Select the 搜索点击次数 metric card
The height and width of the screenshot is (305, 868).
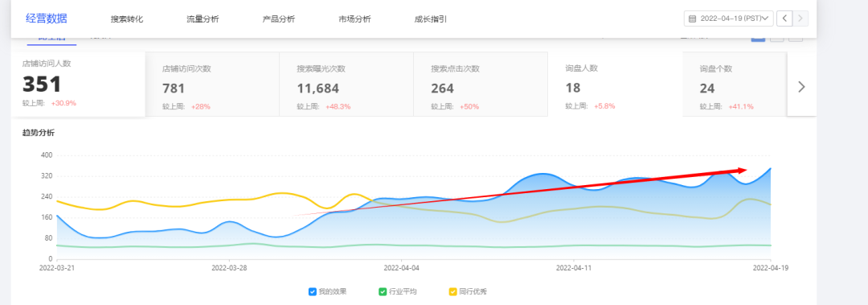(x=481, y=84)
